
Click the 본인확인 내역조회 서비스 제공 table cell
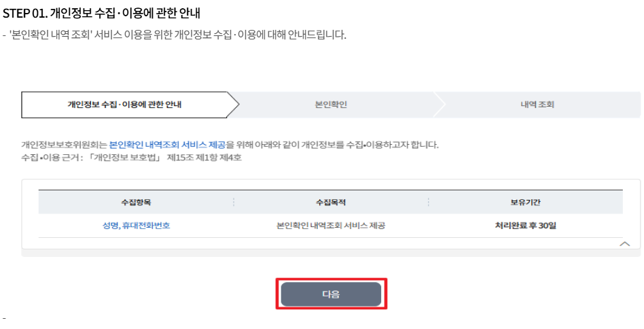(331, 225)
